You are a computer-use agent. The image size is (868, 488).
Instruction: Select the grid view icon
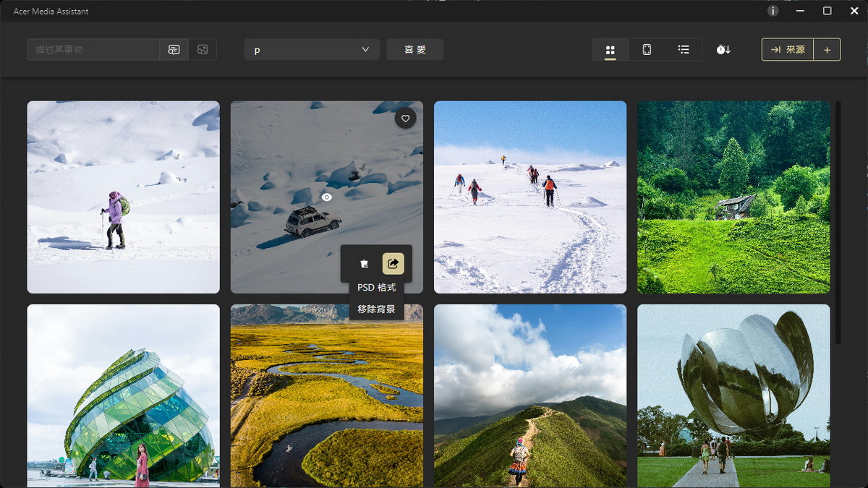pos(610,50)
